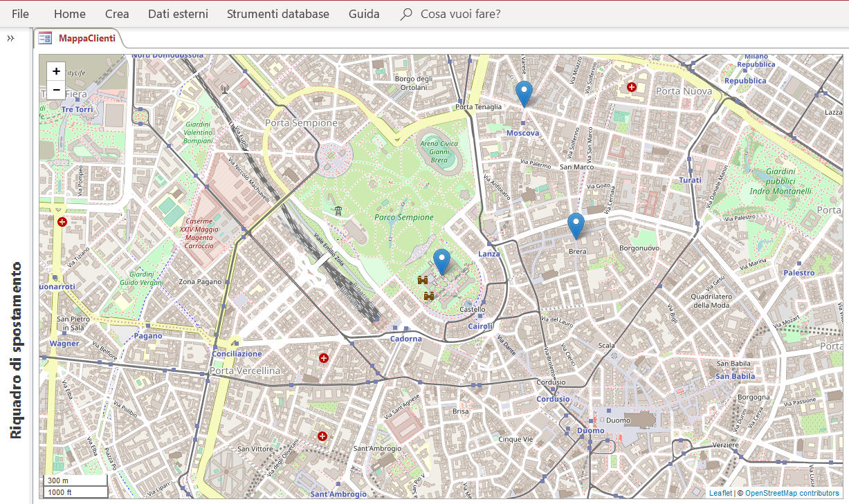Select the MappaClienti form tab

(78, 39)
